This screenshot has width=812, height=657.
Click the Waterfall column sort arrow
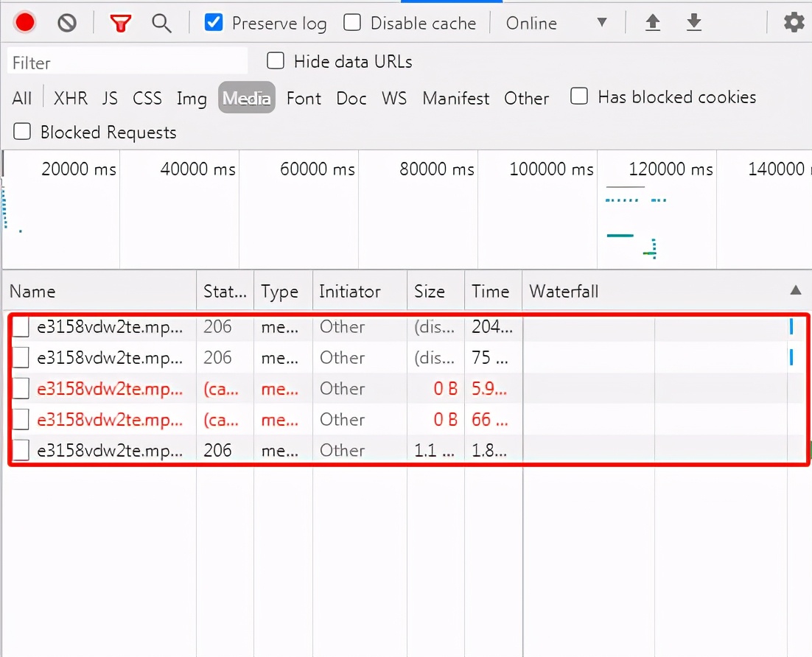pos(795,291)
